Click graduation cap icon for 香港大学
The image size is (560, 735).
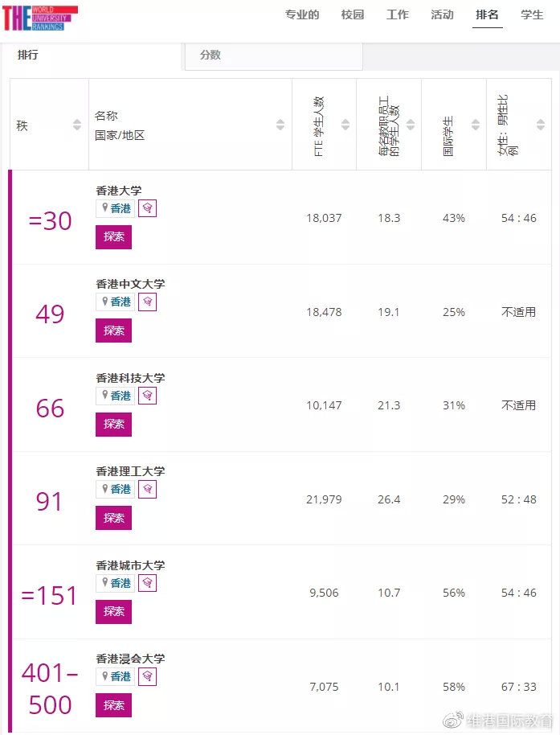tap(148, 208)
